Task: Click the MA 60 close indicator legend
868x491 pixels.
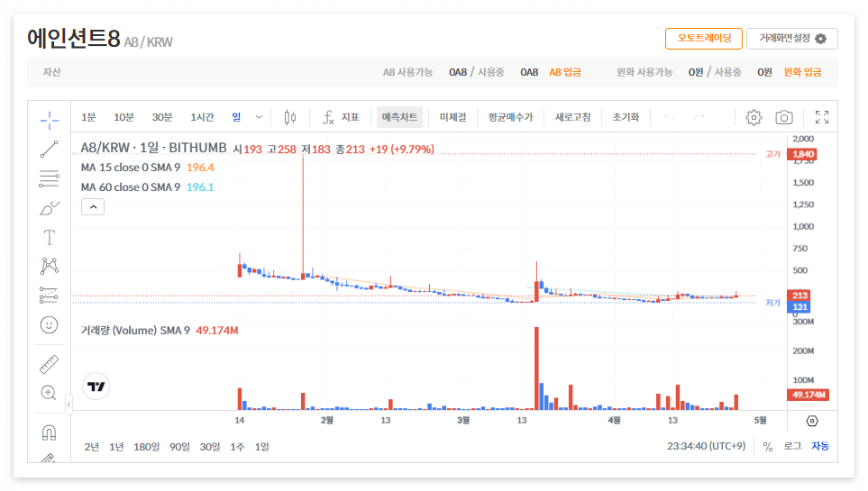Action: (147, 187)
